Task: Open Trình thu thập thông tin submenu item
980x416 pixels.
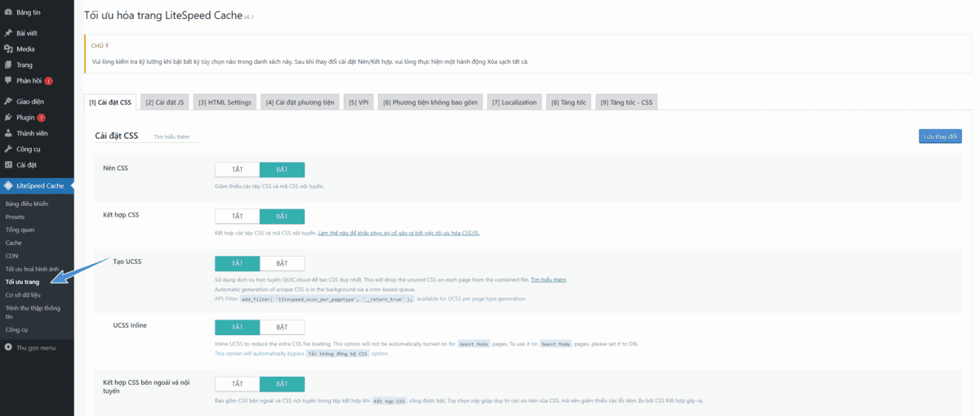Action: pyautogui.click(x=33, y=312)
